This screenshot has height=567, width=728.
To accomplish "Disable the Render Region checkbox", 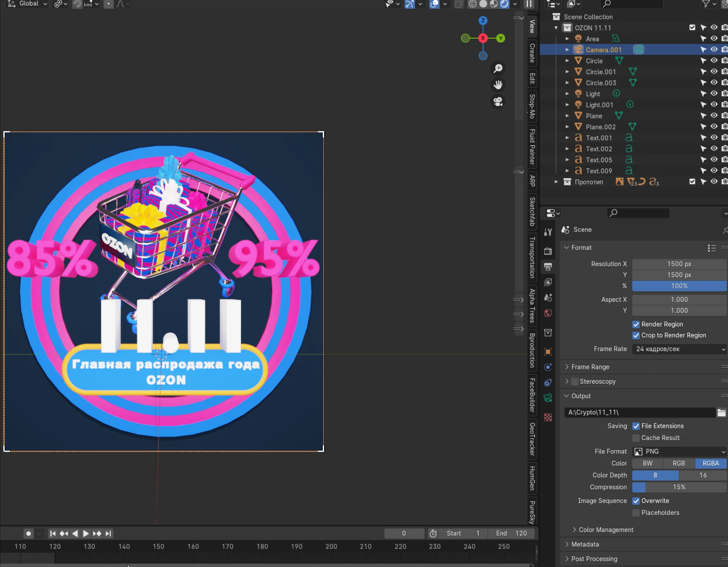I will 636,324.
